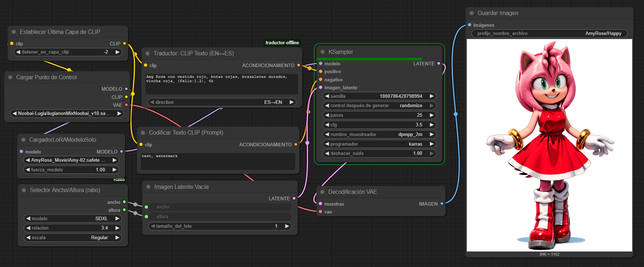This screenshot has height=267, width=644.
Task: Open the modelo SDXL selector
Action: pyautogui.click(x=73, y=218)
